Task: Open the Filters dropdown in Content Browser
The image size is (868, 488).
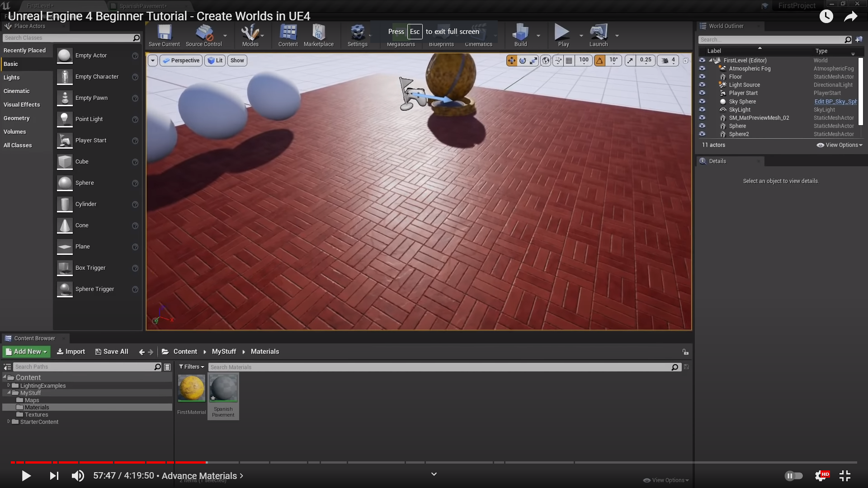Action: click(191, 367)
